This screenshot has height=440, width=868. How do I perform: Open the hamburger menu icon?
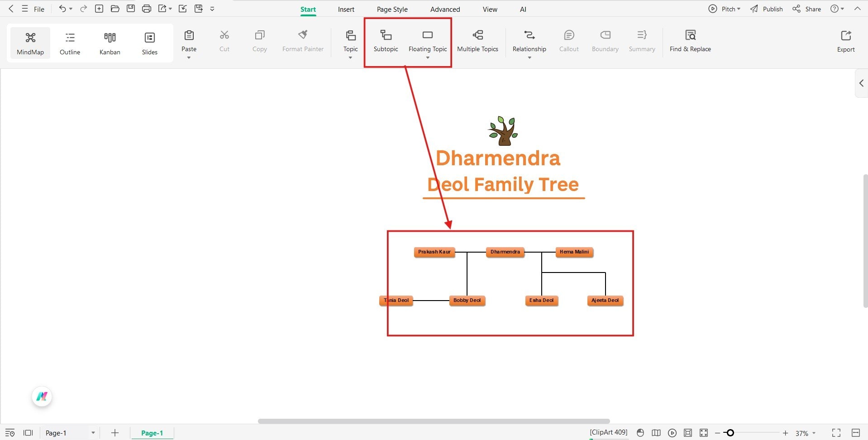pos(25,9)
